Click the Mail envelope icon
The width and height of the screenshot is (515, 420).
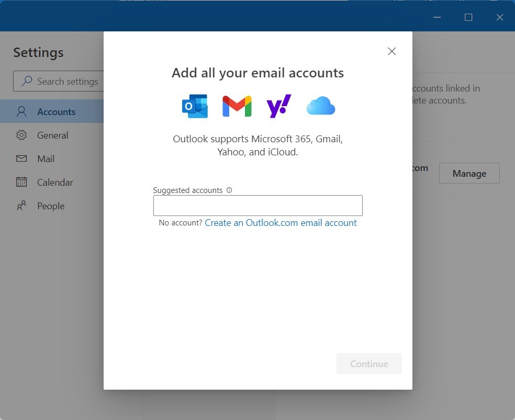[x=21, y=158]
